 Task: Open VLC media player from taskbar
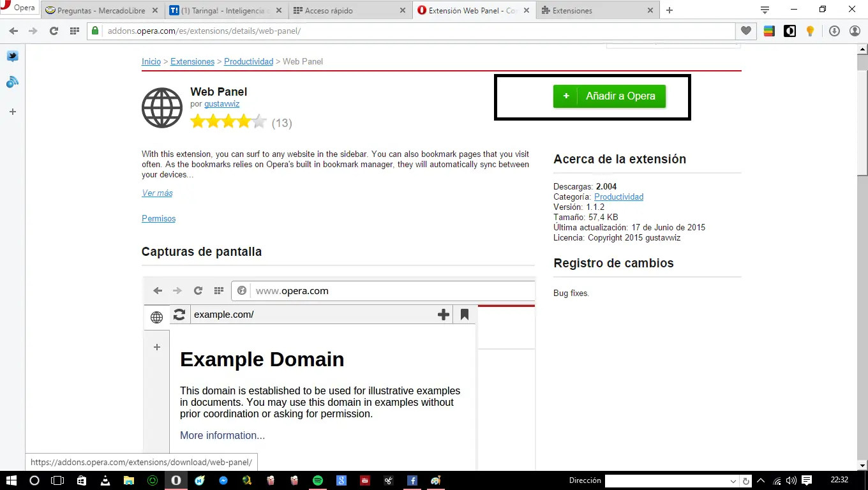tap(105, 480)
